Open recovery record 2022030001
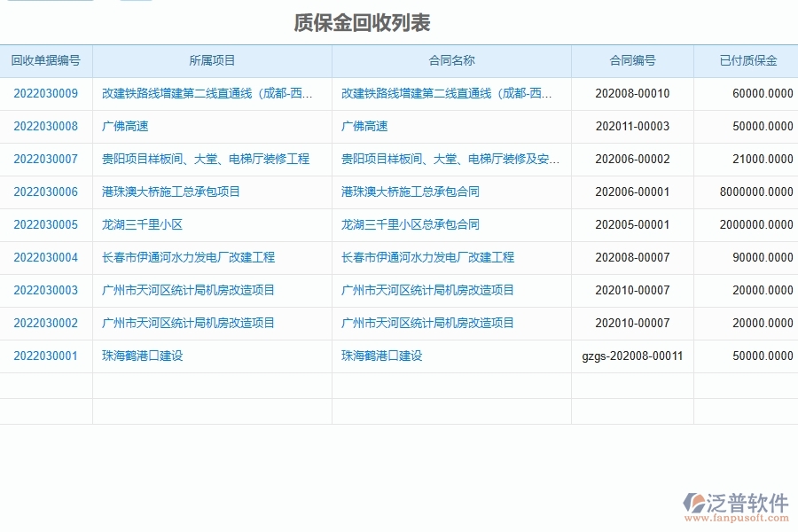798x532 pixels. click(x=43, y=356)
